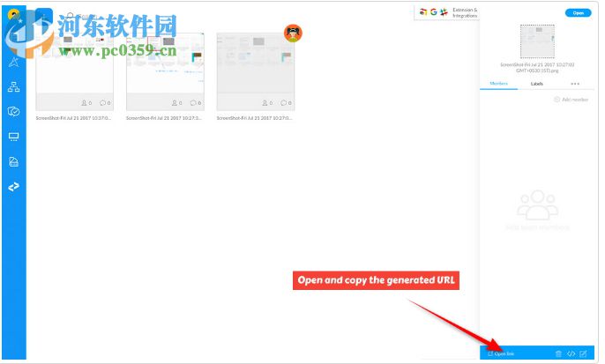The width and height of the screenshot is (605, 364).
Task: Switch to the Labels tab
Action: (537, 84)
